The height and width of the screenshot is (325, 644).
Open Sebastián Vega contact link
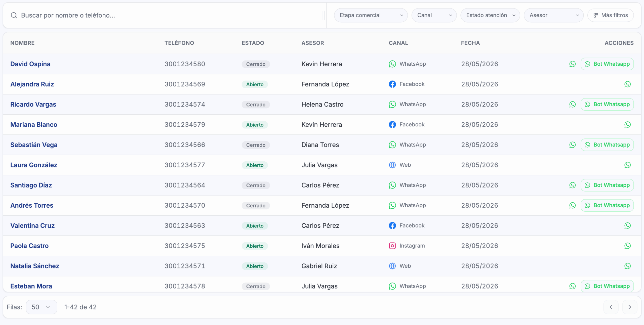tap(34, 145)
